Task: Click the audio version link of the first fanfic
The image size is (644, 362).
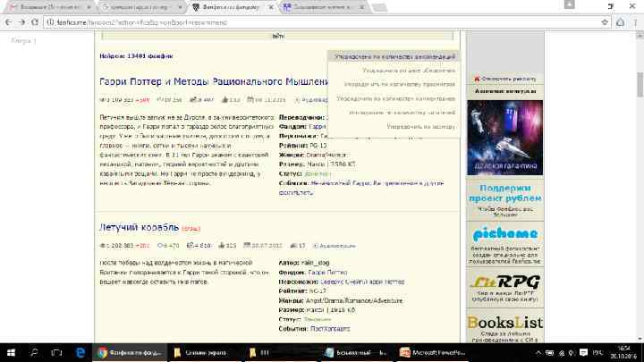Action: pyautogui.click(x=311, y=100)
